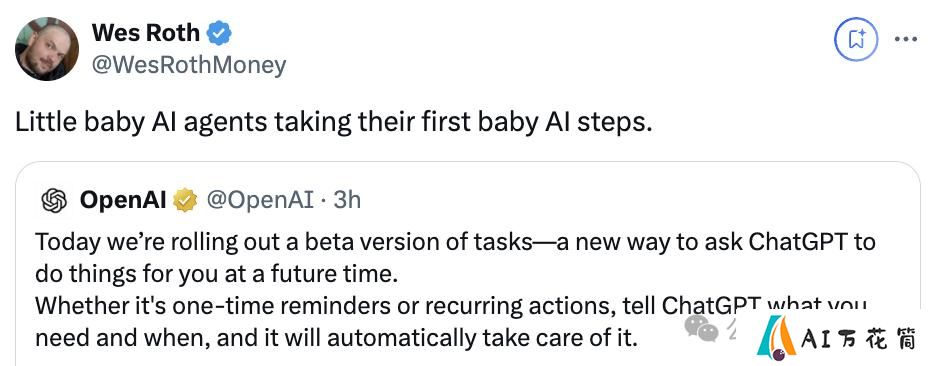Open quoted tweet via "Today we're rolling out" line
The width and height of the screenshot is (936, 366).
455,242
